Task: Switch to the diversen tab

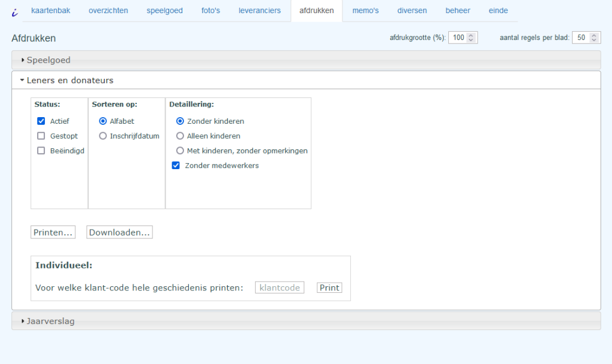Action: click(x=412, y=11)
